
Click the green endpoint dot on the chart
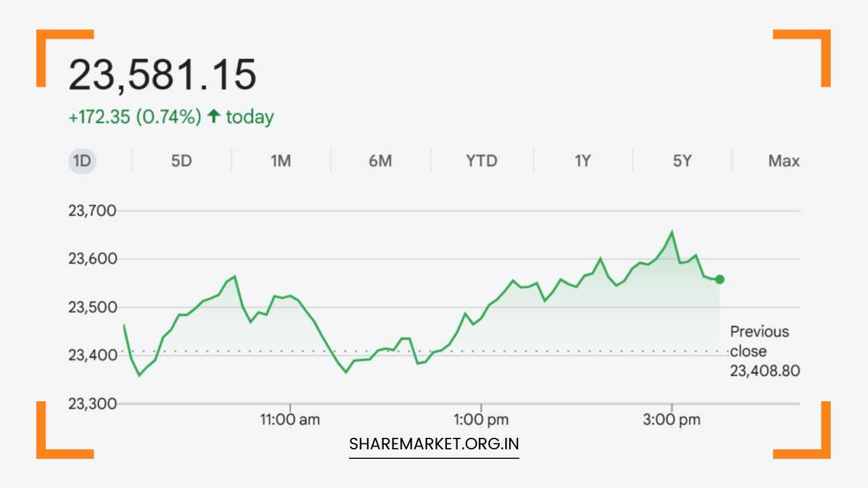click(719, 279)
